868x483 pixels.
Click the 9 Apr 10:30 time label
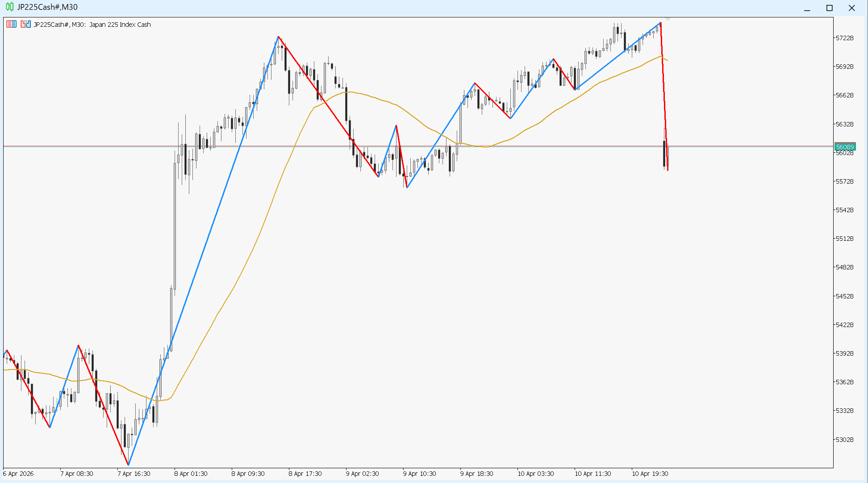pos(419,474)
